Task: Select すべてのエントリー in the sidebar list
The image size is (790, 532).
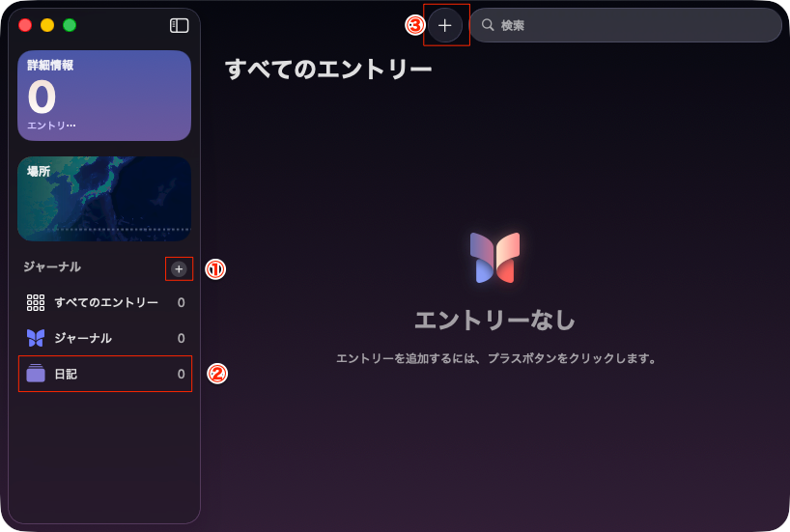Action: (106, 302)
